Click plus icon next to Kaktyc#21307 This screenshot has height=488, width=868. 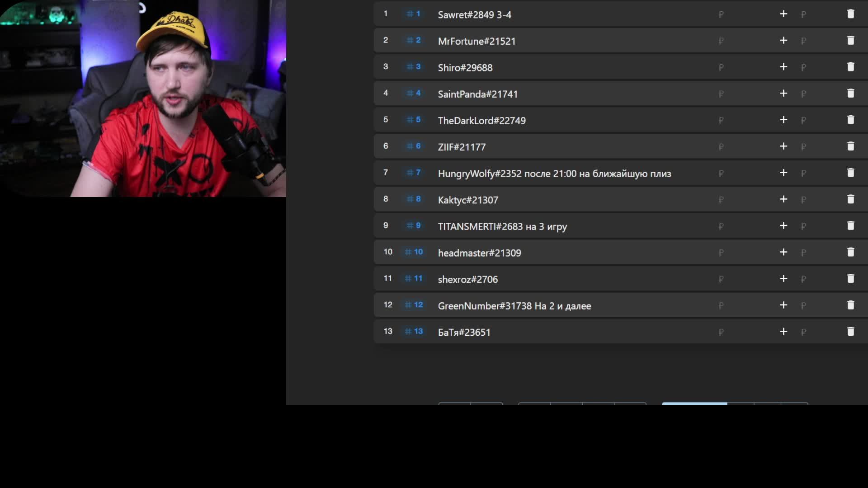point(783,199)
